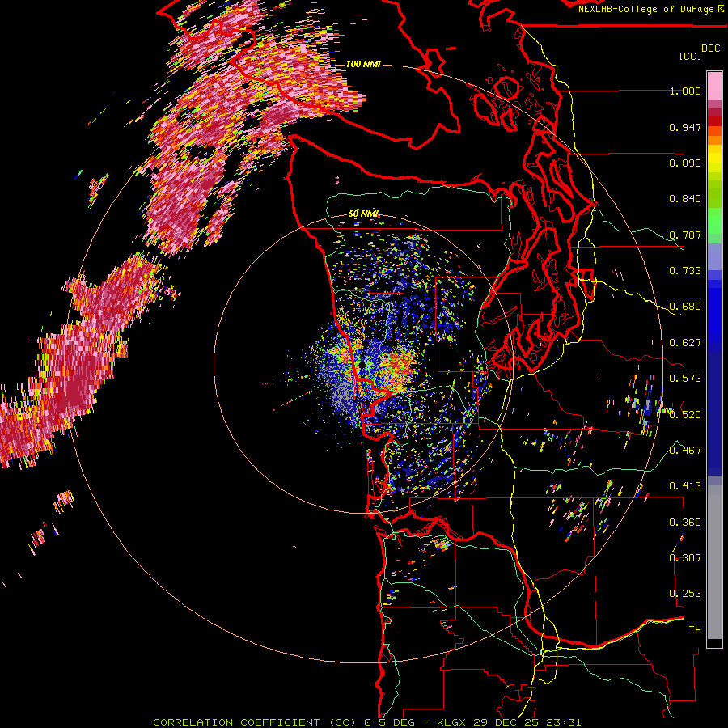Click the DCC label above the color bar

point(710,48)
